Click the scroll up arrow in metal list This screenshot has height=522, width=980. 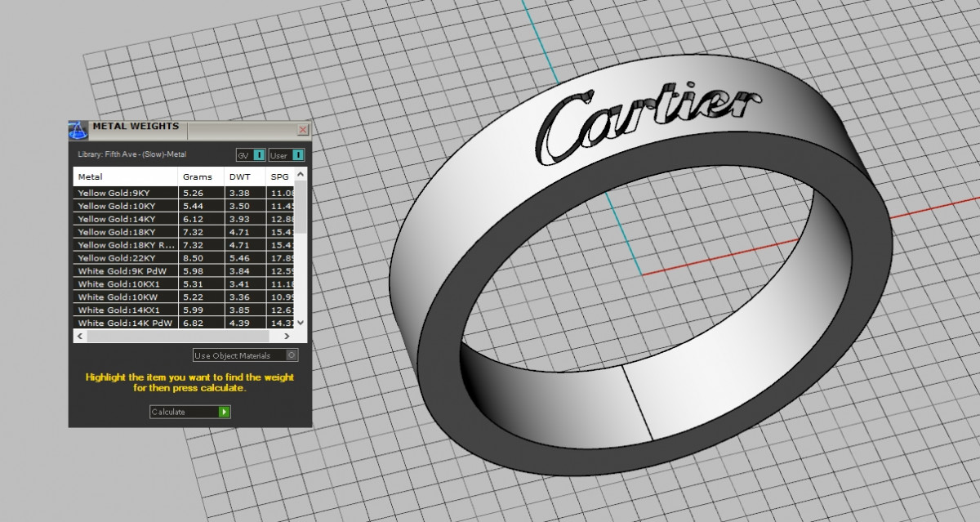pyautogui.click(x=300, y=175)
